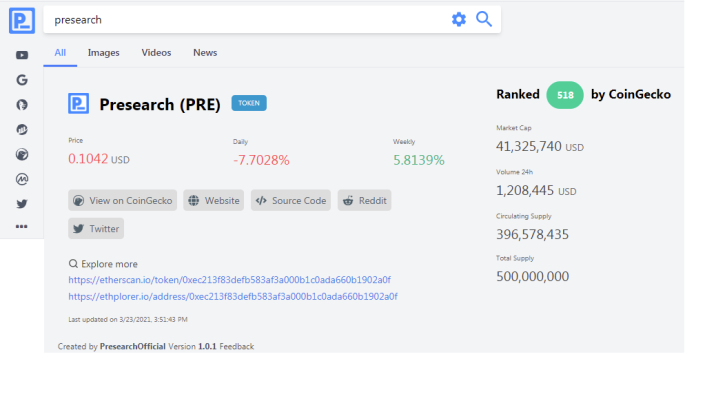716x412 pixels.
Task: Select the DuckDuckGo provider icon in sidebar
Action: (x=22, y=105)
